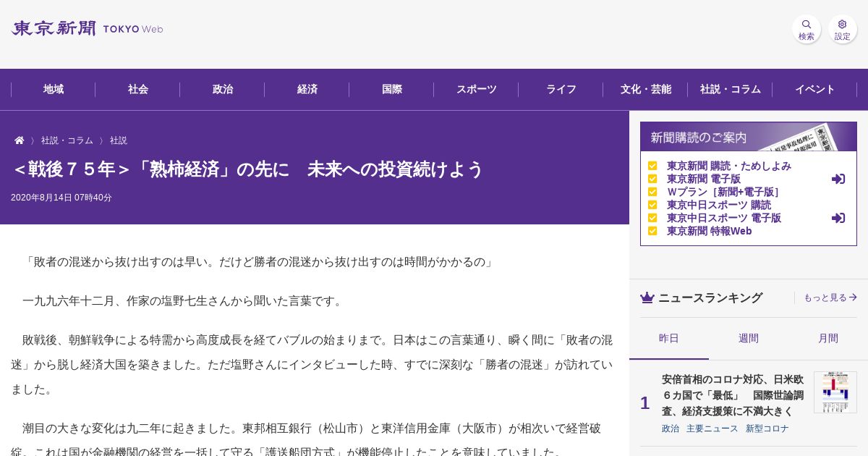Open the 文化・芸能 navigation menu
This screenshot has height=456, width=868.
[x=646, y=90]
